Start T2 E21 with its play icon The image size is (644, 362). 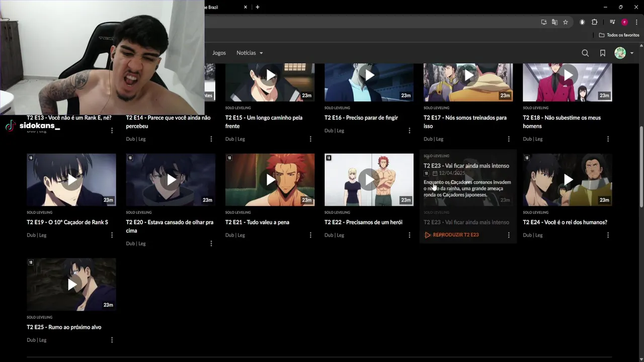tap(270, 179)
